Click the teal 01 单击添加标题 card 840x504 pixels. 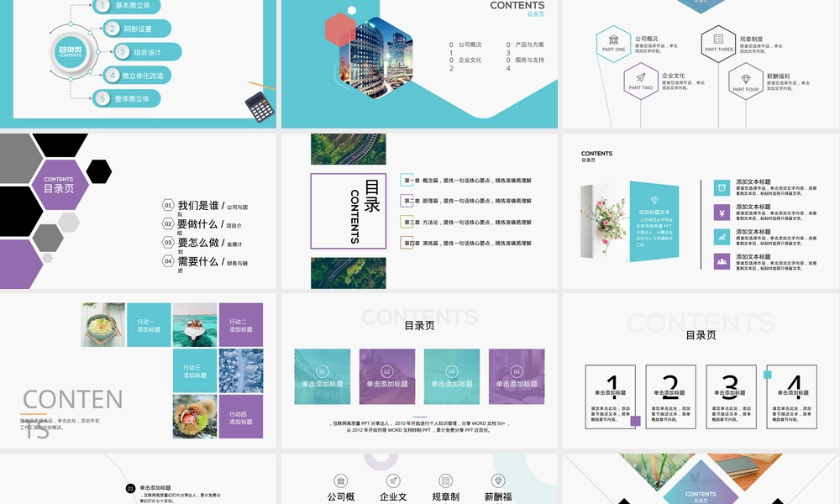322,376
